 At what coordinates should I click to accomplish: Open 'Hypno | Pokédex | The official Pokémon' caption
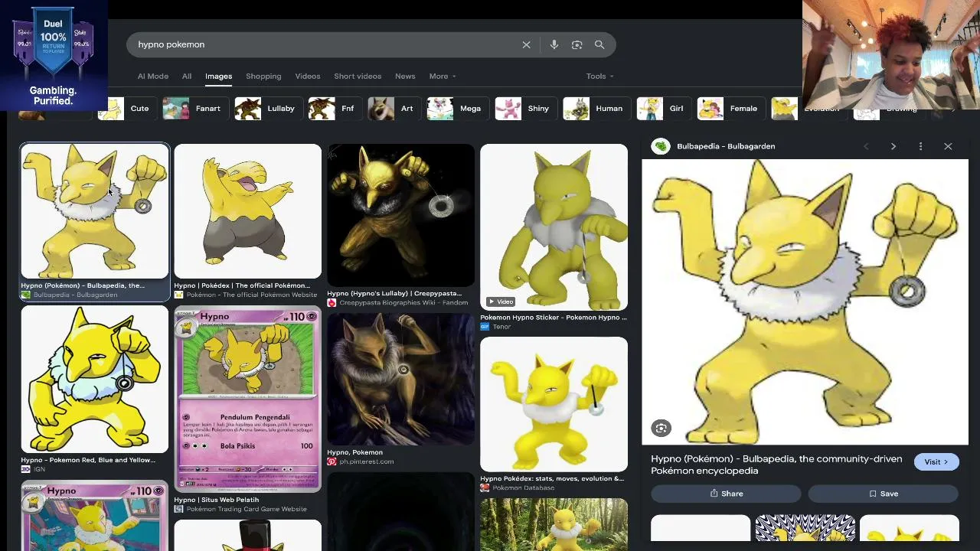242,285
